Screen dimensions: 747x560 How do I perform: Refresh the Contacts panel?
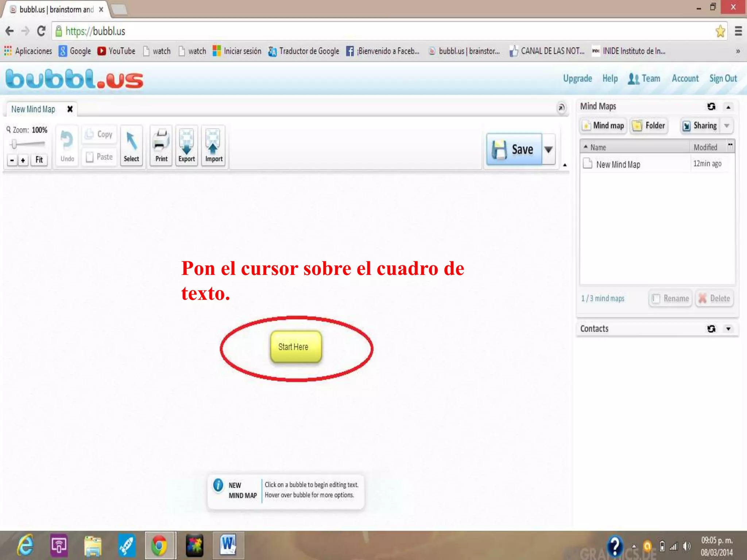711,329
